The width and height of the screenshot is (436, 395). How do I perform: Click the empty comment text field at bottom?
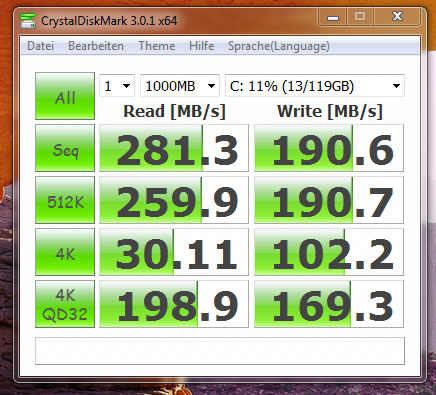pos(220,351)
